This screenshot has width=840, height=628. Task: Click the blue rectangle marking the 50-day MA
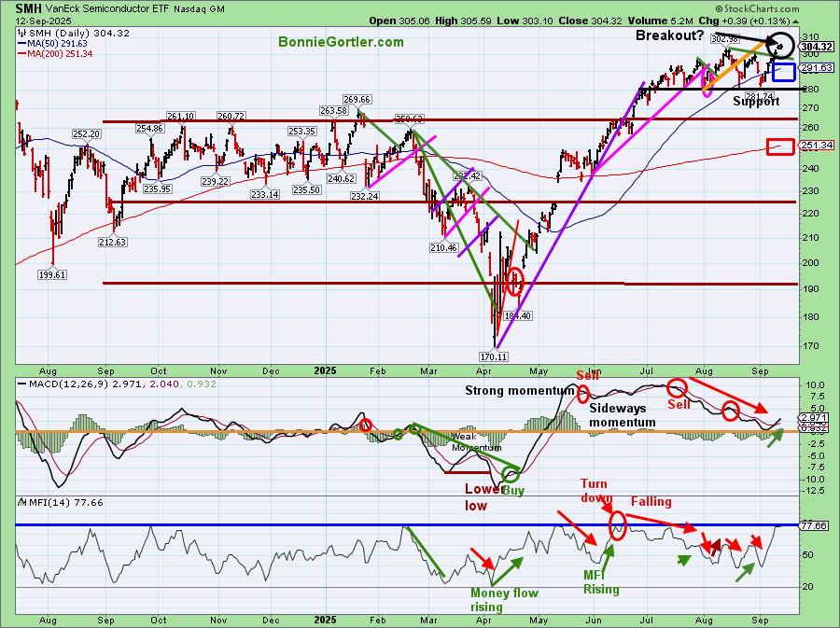click(783, 72)
